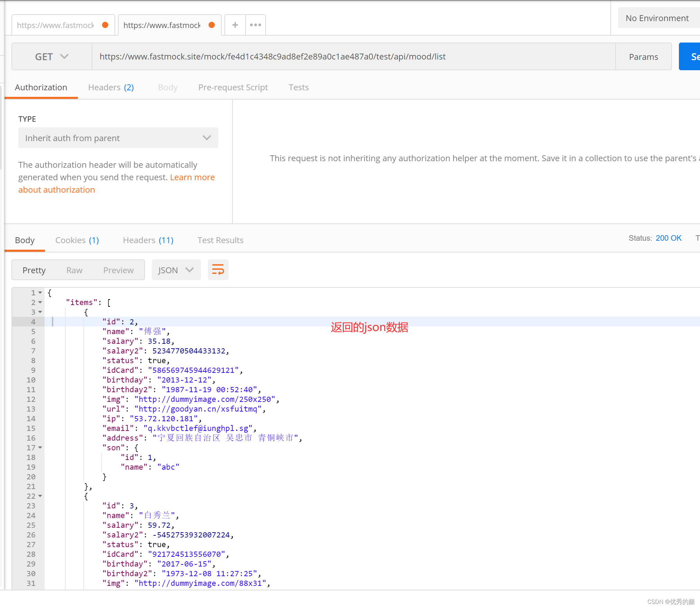Viewport: 700px width, 608px height.
Task: Click the plus icon to add a new tab
Action: (x=235, y=25)
